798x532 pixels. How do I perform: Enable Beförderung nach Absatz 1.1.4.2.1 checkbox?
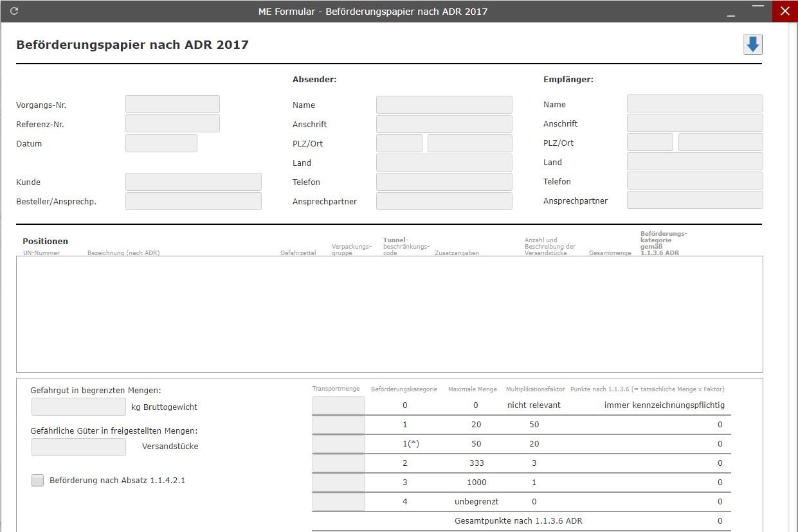(38, 480)
